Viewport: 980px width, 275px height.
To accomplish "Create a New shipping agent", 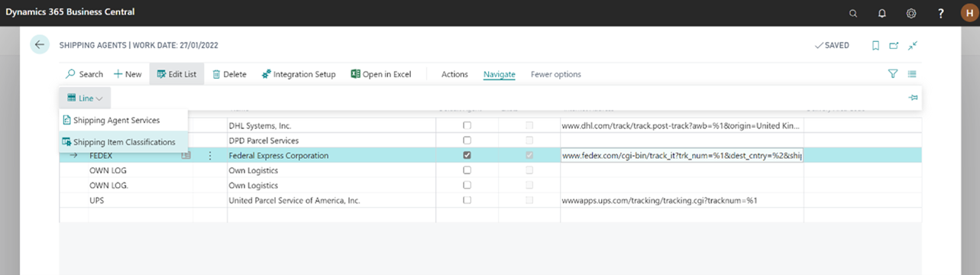I will click(x=128, y=74).
